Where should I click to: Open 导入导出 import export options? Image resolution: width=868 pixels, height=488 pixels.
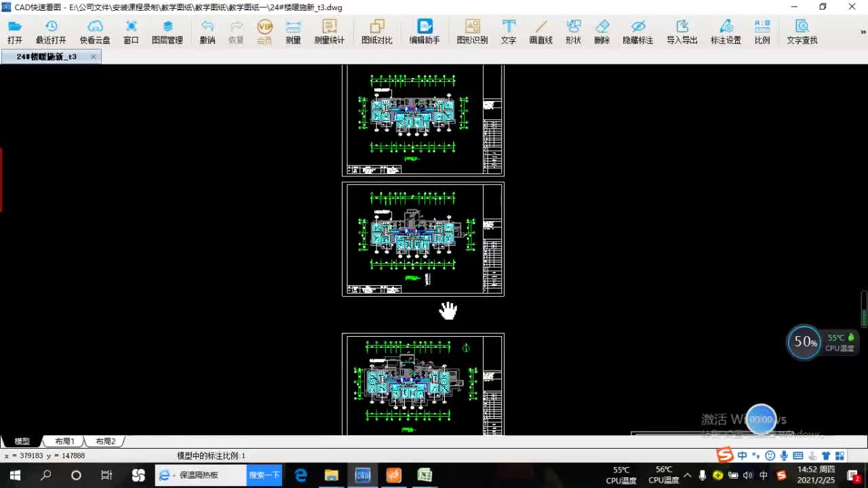(682, 32)
